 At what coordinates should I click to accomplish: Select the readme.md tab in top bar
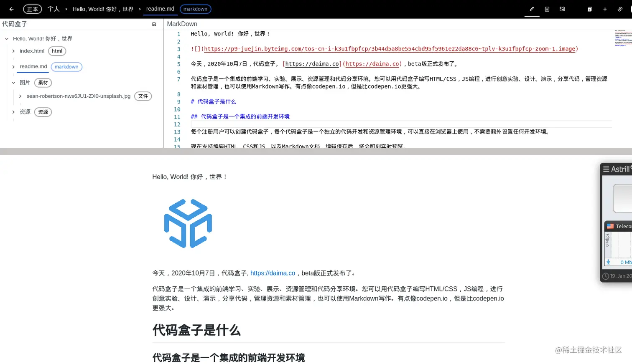click(160, 9)
